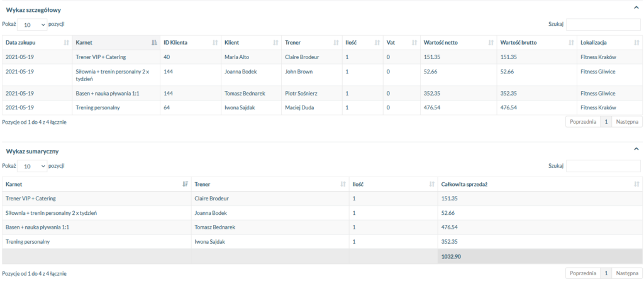The image size is (644, 284).
Task: Select page 1 in detailed table pagination
Action: tap(606, 122)
